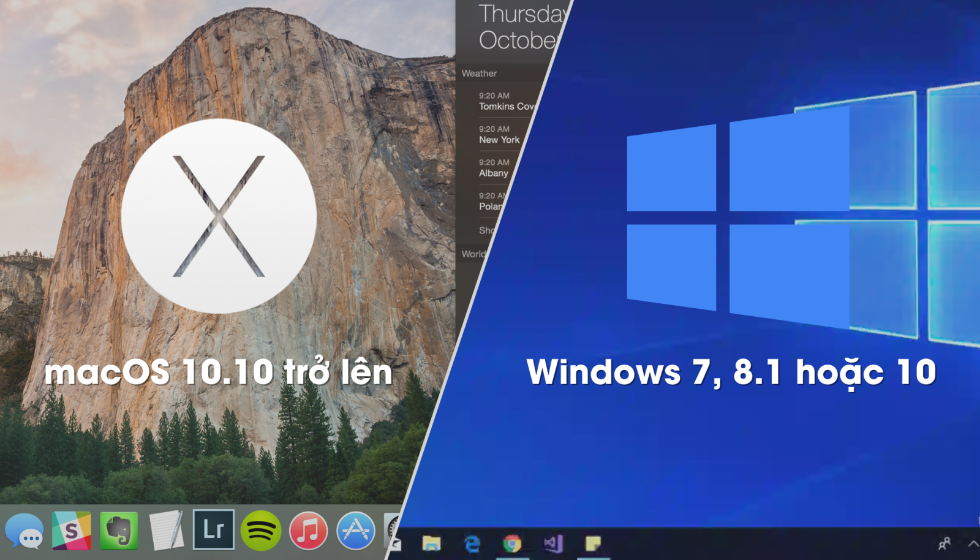
Task: Select the New York weather entry
Action: click(x=499, y=134)
